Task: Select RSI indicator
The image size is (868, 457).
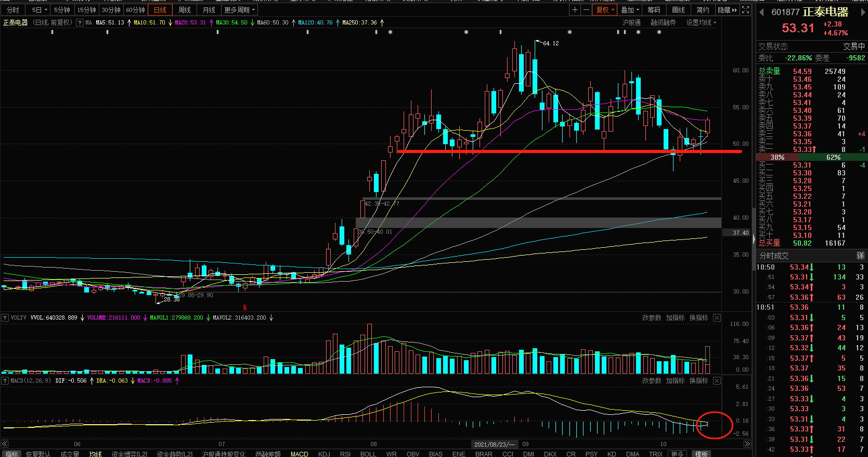Action: tap(345, 454)
